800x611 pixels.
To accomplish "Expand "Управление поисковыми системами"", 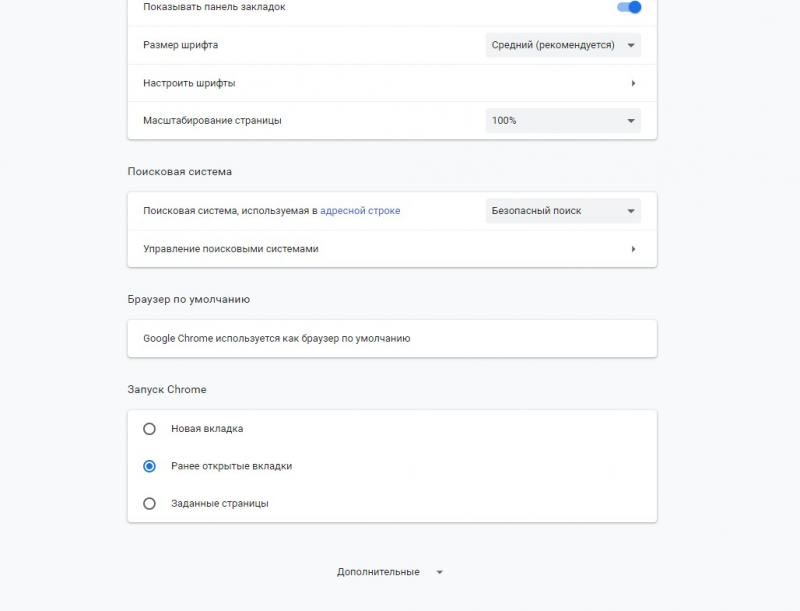I will coord(390,248).
